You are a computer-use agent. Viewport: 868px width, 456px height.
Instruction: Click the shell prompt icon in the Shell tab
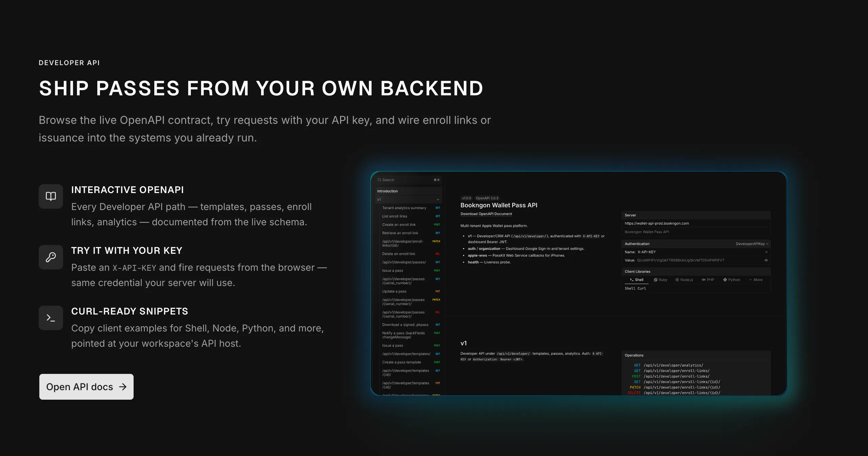pyautogui.click(x=632, y=280)
